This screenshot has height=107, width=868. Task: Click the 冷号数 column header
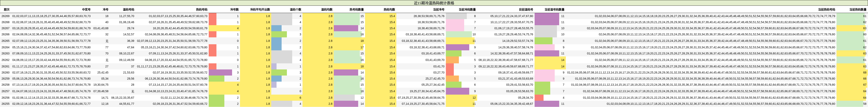(x=234, y=10)
